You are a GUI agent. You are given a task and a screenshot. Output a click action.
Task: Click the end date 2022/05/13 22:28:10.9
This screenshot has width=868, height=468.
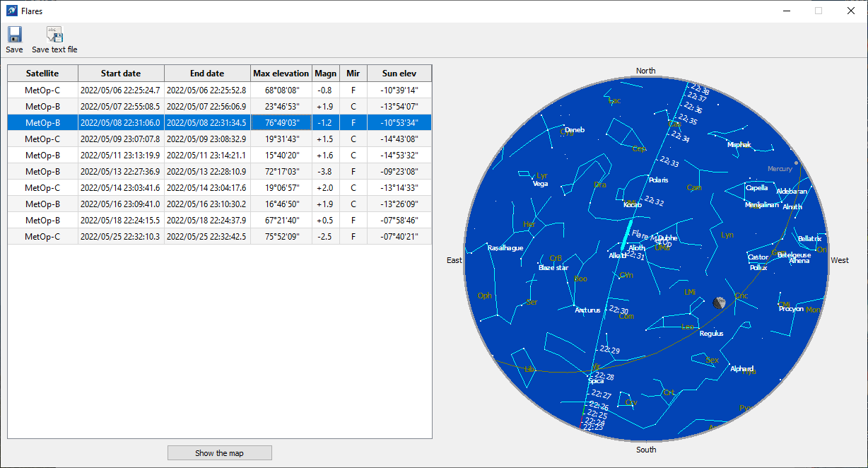pyautogui.click(x=207, y=172)
